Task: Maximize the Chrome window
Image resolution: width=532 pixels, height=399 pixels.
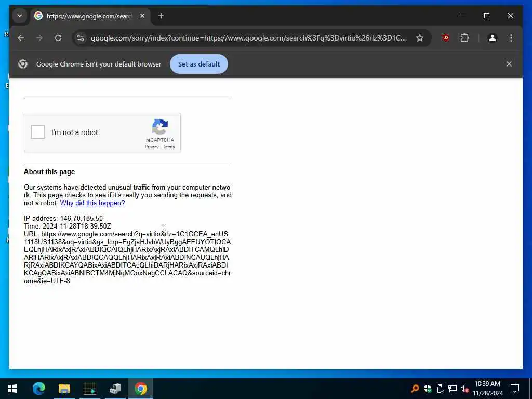Action: [486, 16]
